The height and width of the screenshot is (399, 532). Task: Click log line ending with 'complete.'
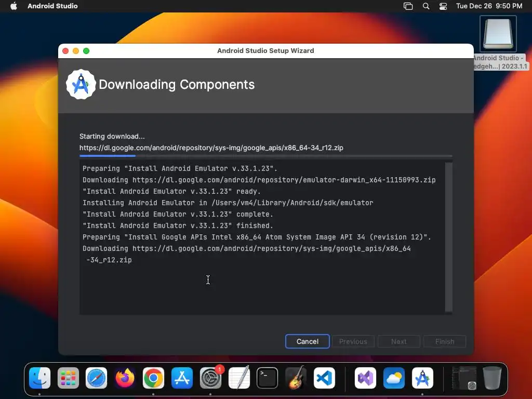click(x=178, y=215)
